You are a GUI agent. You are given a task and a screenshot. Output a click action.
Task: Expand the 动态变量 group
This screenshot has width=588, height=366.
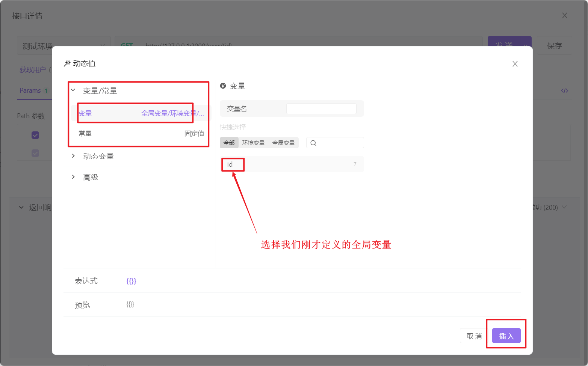73,156
